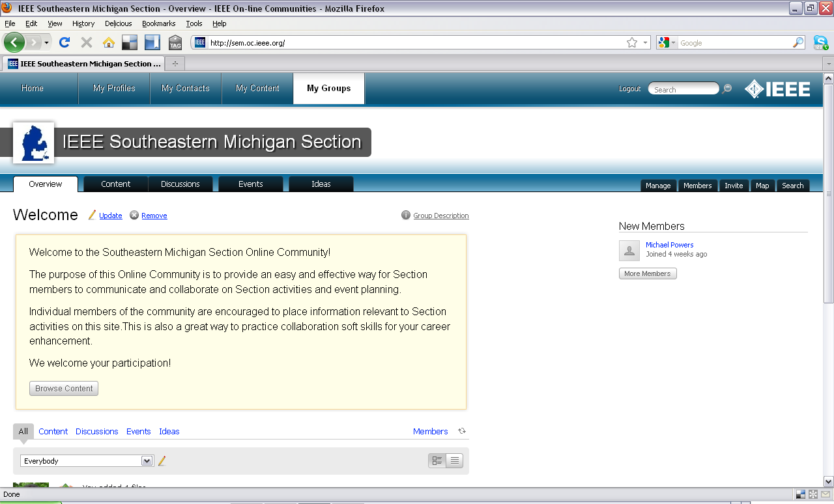Click into the Google search box

point(735,43)
